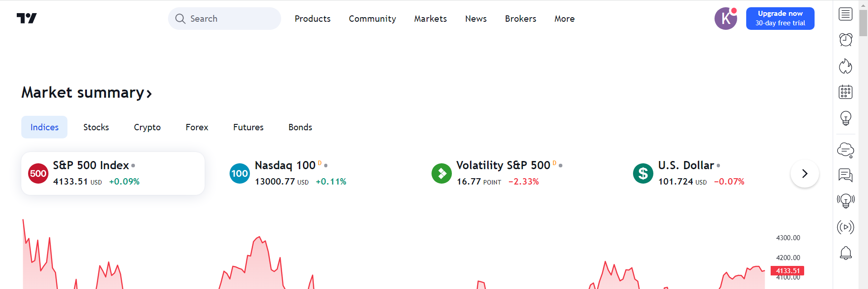Click the search magnifier icon
This screenshot has height=289, width=868.
point(180,19)
